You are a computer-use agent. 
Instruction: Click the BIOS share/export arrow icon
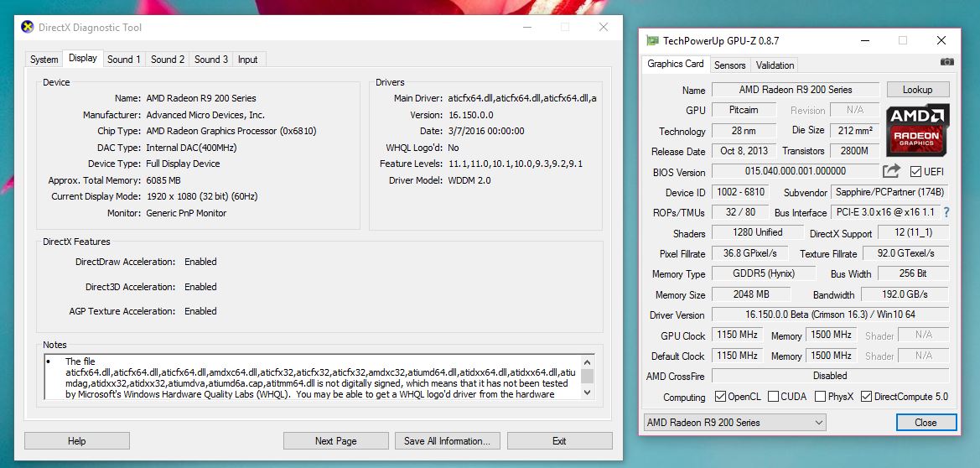point(891,171)
